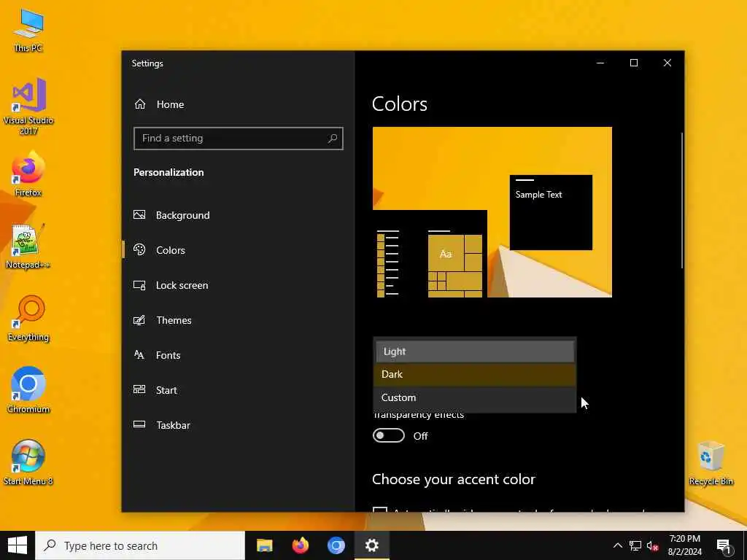Toggle the Transparency effects switch
Viewport: 747px width, 560px height.
pyautogui.click(x=389, y=436)
